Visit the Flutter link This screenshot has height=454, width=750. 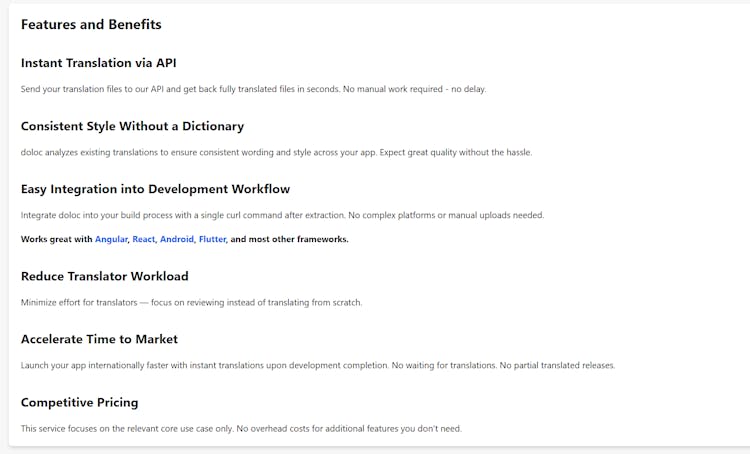212,239
